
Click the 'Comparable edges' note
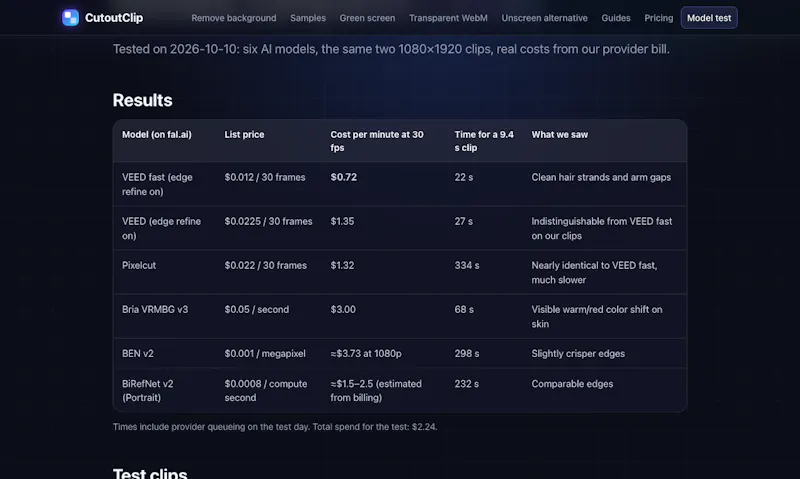click(x=572, y=384)
